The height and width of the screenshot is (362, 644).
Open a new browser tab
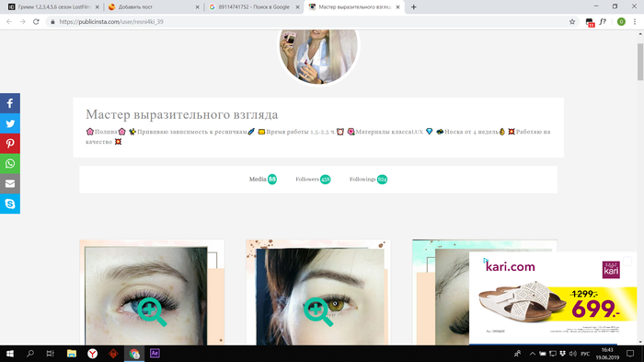(414, 7)
